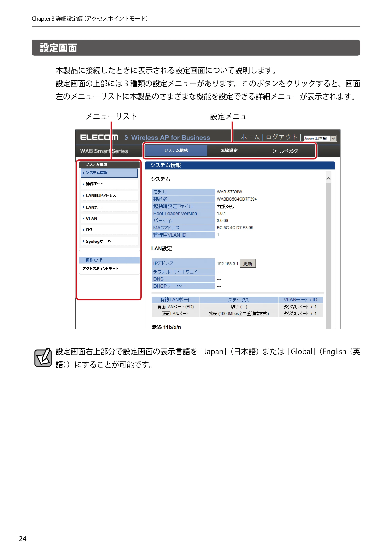Screen dimensions: 392x556
Task: Open LAN側IPアドレス menu item
Action: pos(109,196)
